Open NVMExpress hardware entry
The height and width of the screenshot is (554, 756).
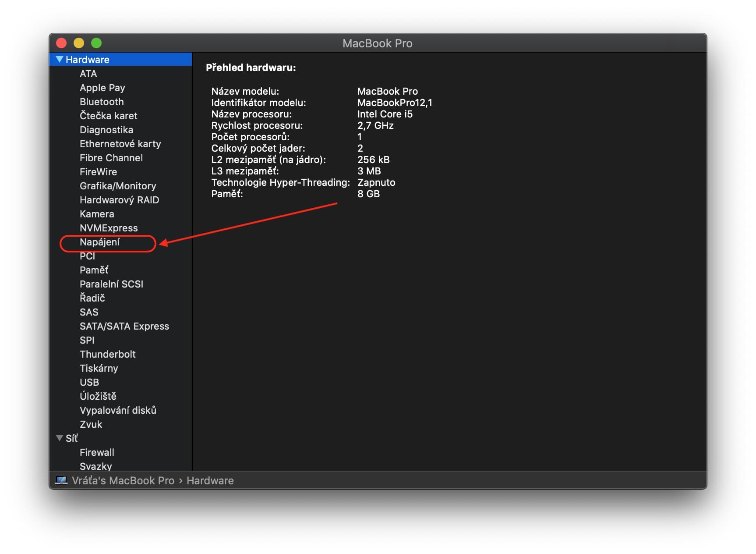(x=109, y=228)
